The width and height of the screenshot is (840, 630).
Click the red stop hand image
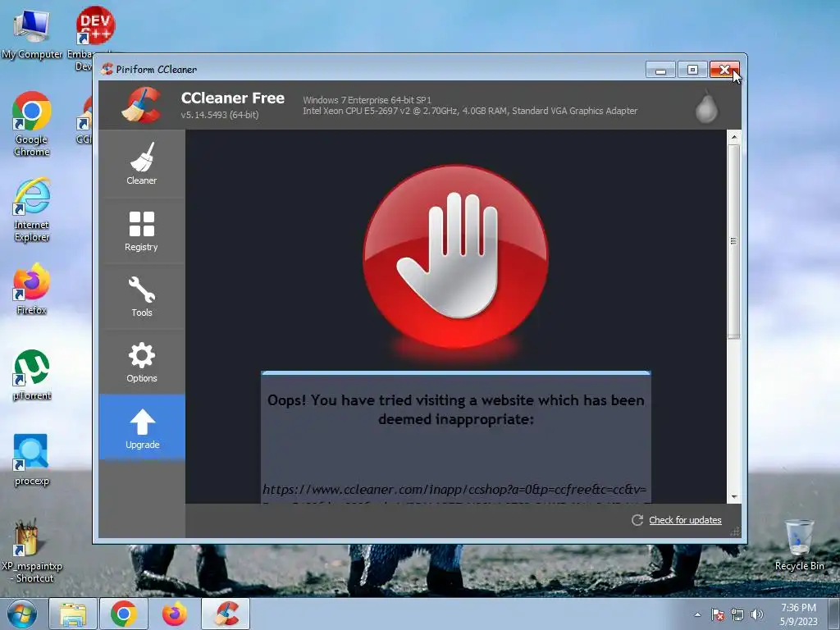(455, 257)
